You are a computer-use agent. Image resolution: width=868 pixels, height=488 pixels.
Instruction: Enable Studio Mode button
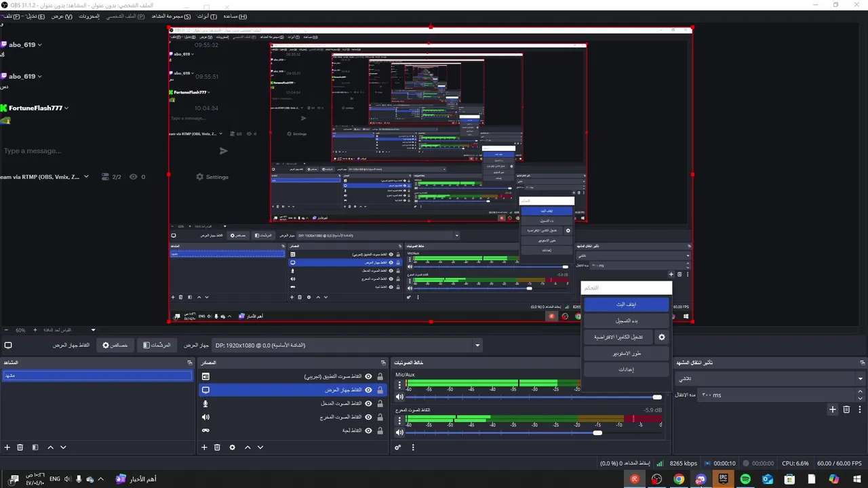coord(626,353)
